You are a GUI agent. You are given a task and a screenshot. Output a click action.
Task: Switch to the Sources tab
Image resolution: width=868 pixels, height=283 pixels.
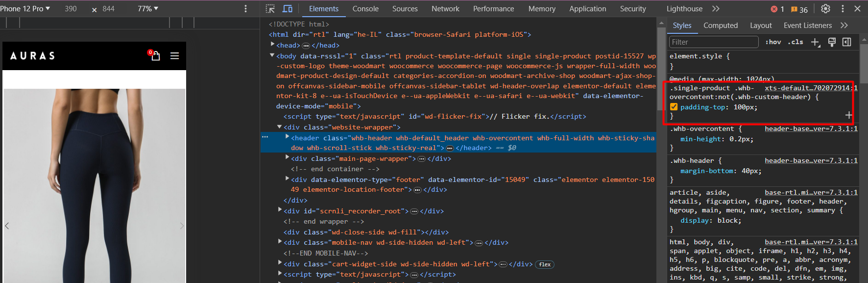click(405, 9)
